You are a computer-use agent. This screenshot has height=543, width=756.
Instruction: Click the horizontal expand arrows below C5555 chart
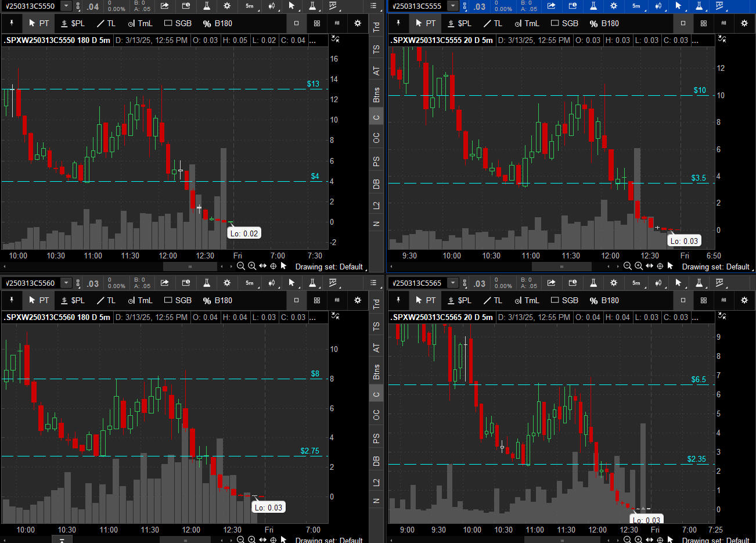[649, 266]
